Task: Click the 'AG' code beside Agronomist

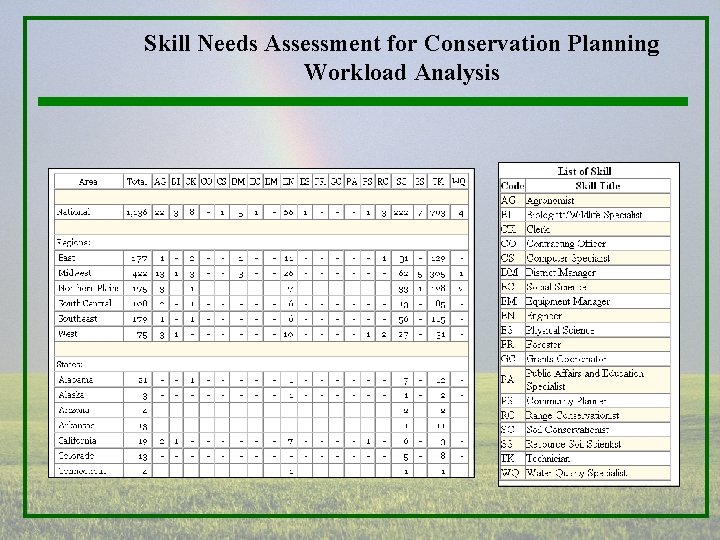Action: [x=508, y=201]
